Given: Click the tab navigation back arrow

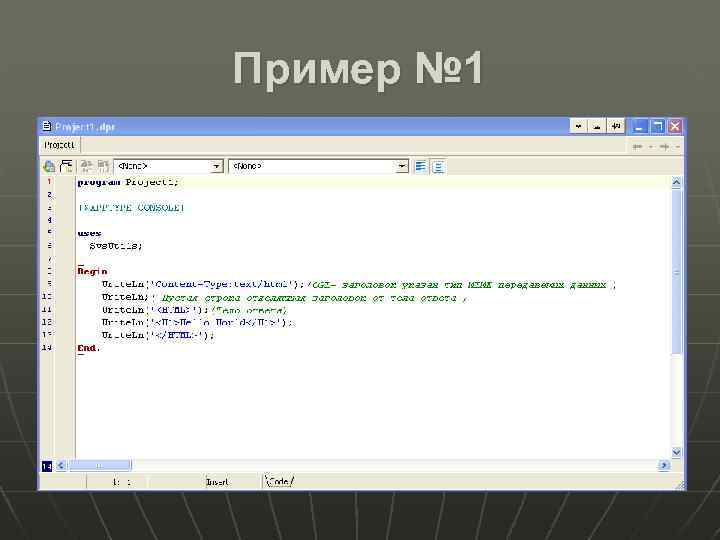Looking at the screenshot, I should click(637, 146).
